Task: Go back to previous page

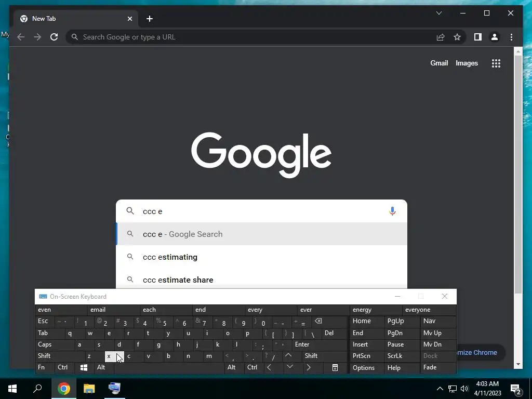Action: [x=21, y=37]
